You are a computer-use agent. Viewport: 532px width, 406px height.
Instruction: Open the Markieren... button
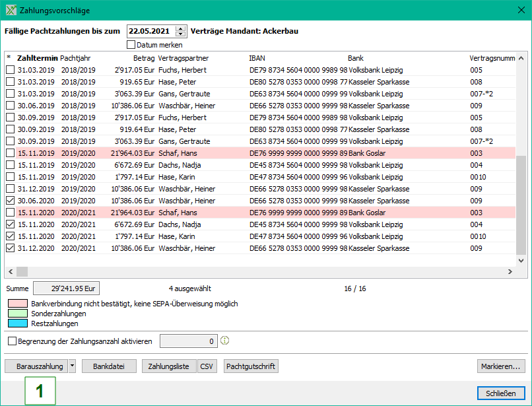point(501,366)
